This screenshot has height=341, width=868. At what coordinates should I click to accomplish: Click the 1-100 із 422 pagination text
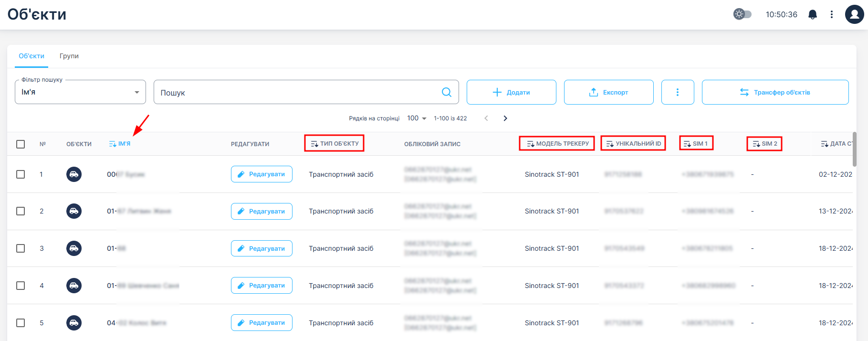tap(450, 118)
